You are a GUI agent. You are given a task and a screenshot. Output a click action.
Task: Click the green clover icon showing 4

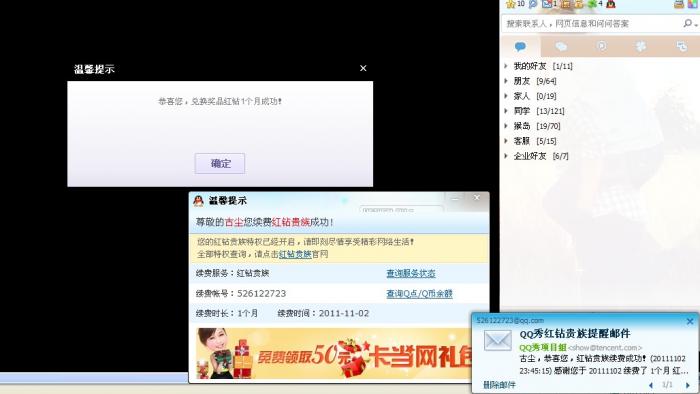[592, 4]
